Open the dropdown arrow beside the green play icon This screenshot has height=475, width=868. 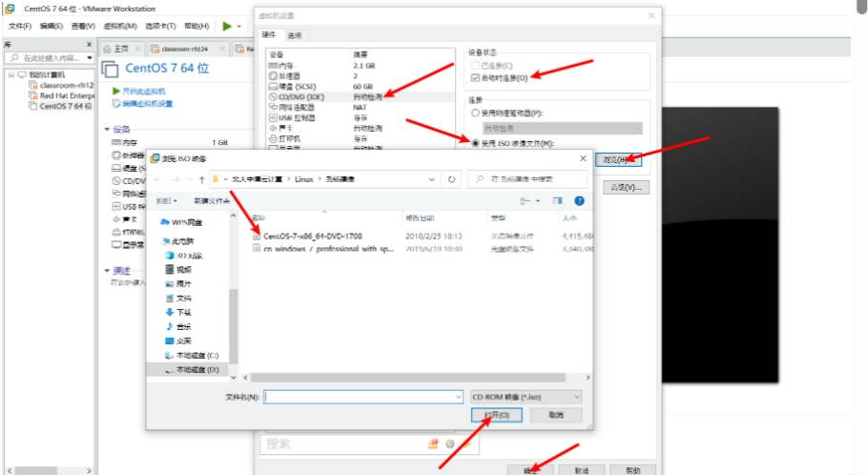(x=239, y=26)
